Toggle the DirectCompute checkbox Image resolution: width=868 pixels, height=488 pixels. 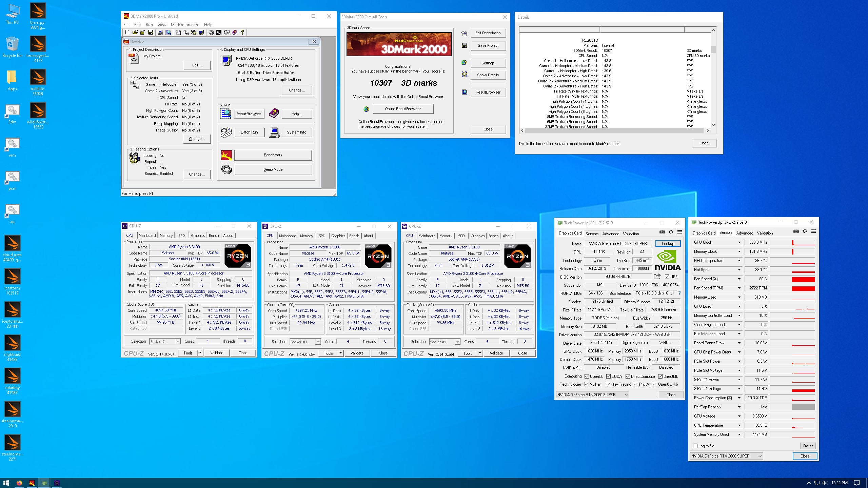coord(628,377)
